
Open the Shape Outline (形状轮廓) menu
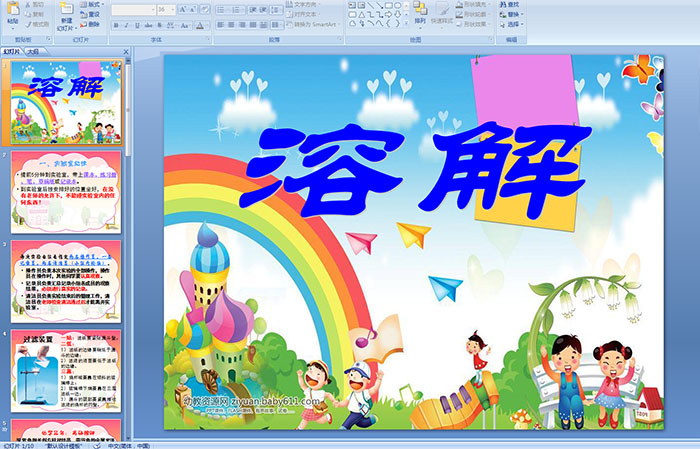coord(473,15)
